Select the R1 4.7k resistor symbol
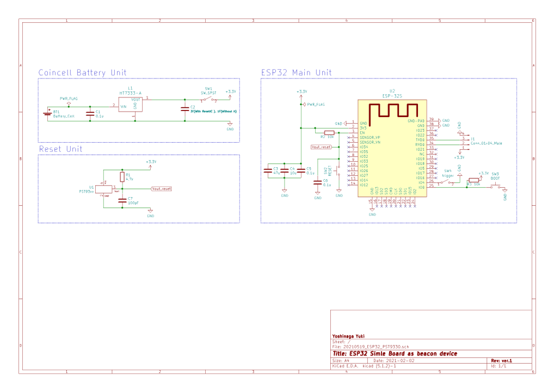The width and height of the screenshot is (554, 392). click(x=122, y=177)
